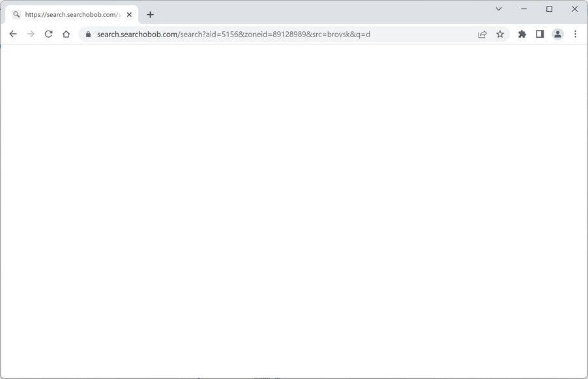Go back to the previous page
Viewport: 588px width, 379px height.
pyautogui.click(x=13, y=34)
